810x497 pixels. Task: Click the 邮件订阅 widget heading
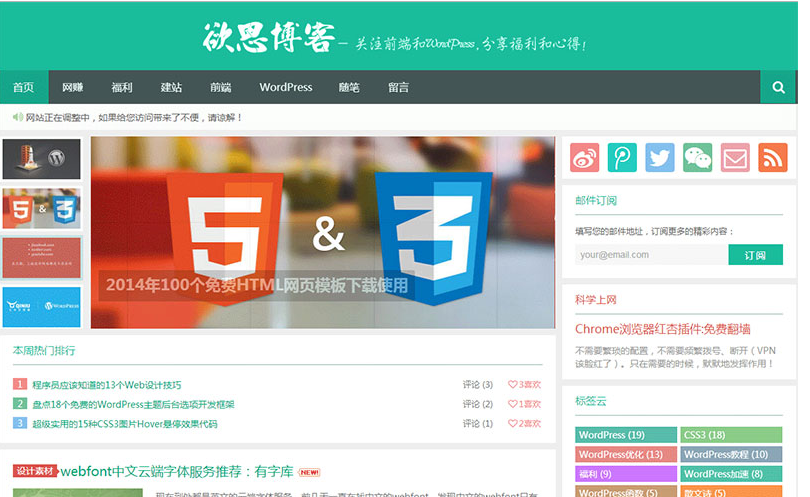tap(596, 201)
